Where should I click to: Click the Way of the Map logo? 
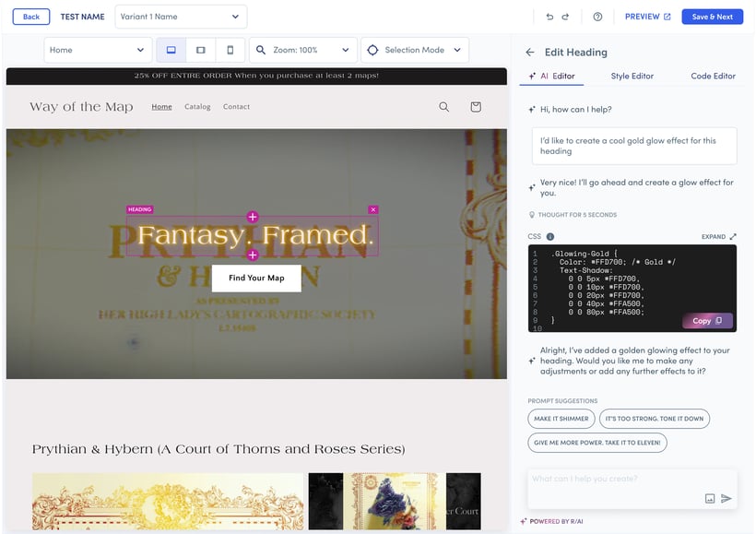point(81,107)
